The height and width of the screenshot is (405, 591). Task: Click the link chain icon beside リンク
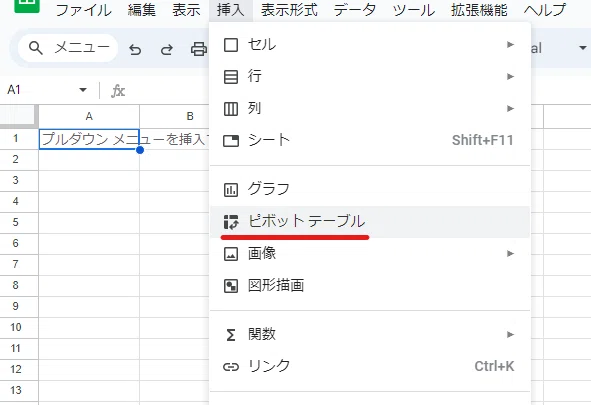click(x=231, y=367)
